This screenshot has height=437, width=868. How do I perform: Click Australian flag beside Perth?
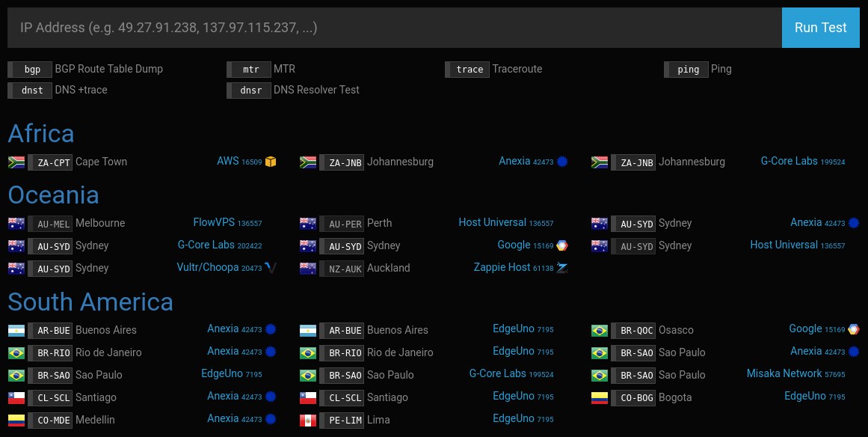308,224
